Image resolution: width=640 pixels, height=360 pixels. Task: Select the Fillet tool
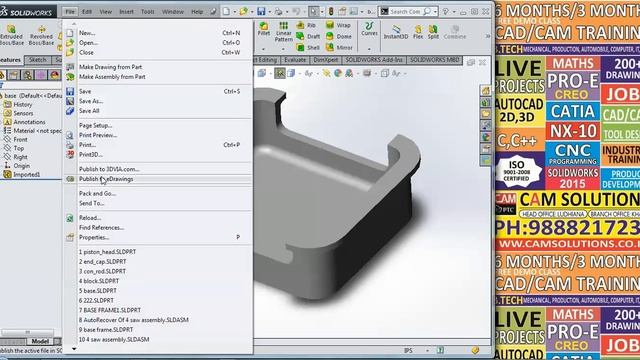click(x=264, y=29)
